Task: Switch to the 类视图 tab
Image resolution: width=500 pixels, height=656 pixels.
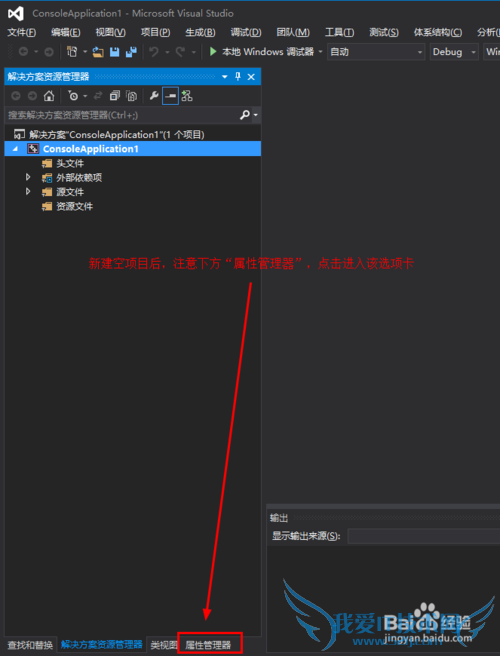Action: [x=164, y=645]
